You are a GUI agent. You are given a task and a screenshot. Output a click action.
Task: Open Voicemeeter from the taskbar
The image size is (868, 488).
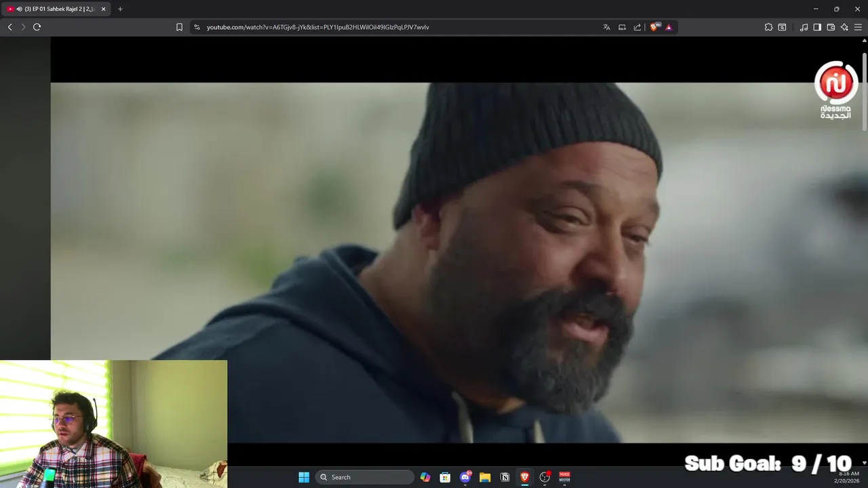click(x=564, y=477)
